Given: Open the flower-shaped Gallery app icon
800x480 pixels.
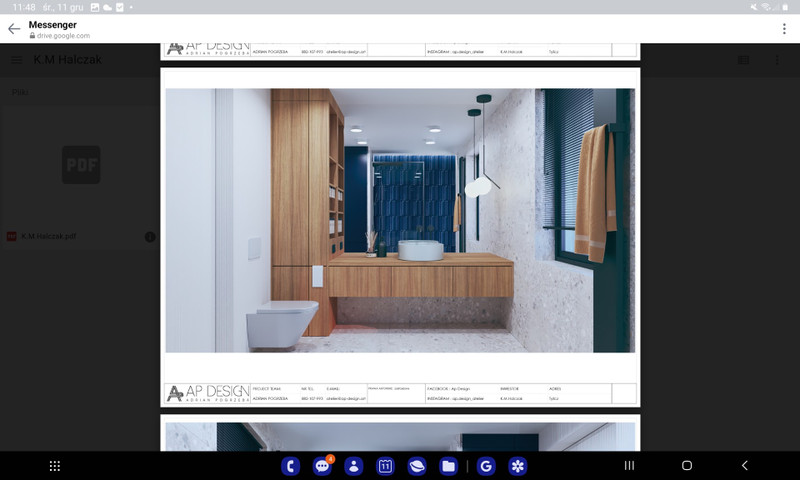Looking at the screenshot, I should tap(517, 466).
